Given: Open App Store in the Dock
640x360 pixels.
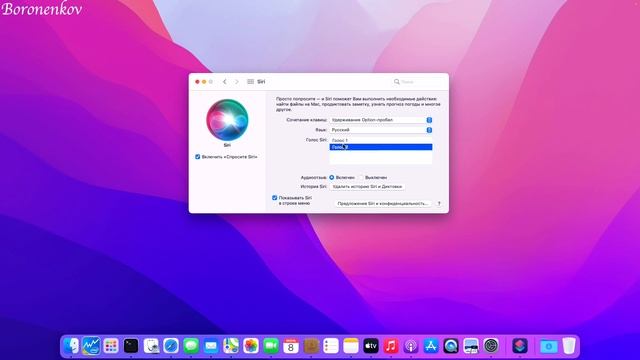Looking at the screenshot, I should (431, 346).
